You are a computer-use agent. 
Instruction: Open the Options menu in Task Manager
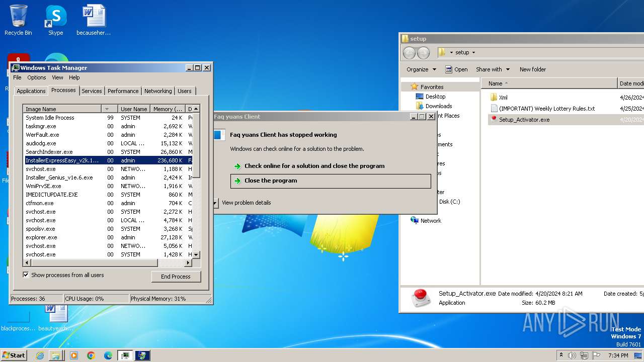[x=37, y=77]
